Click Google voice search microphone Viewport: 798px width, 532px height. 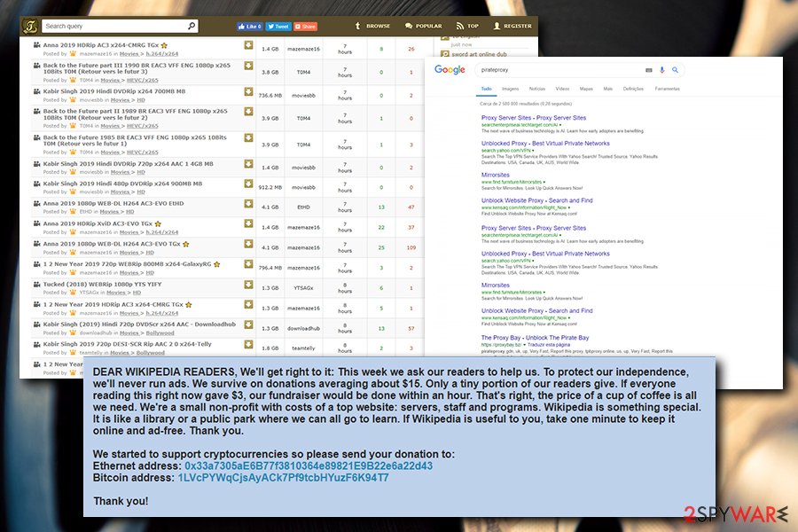coord(661,70)
